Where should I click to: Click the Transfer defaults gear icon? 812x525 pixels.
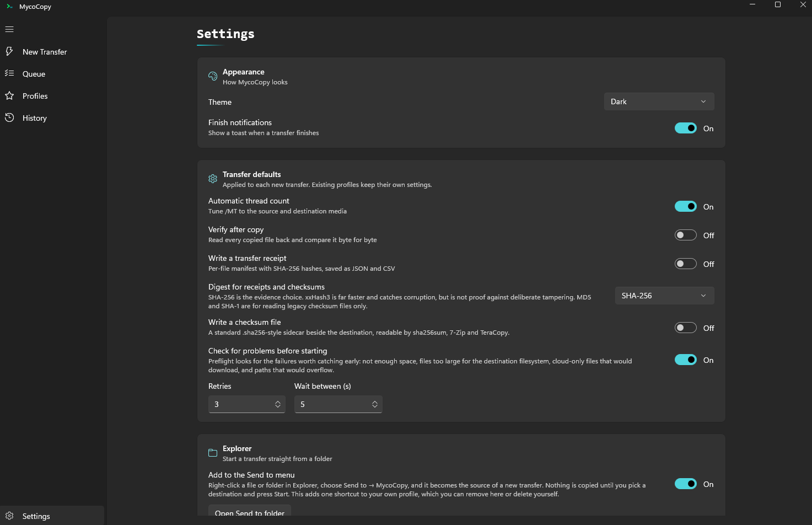(213, 179)
